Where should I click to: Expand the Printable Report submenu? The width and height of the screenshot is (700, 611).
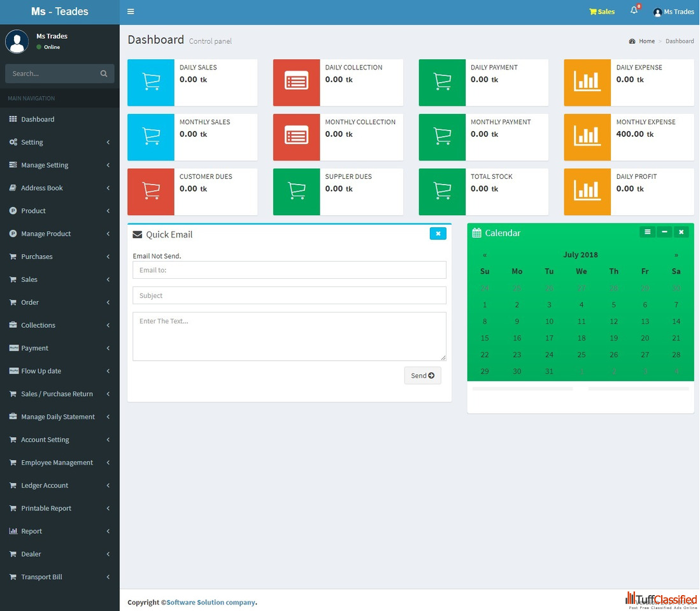coord(46,509)
